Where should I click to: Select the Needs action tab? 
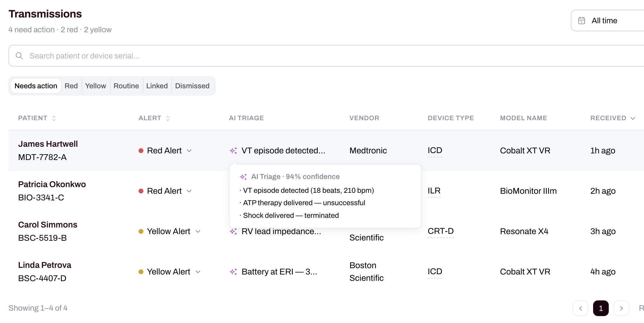[x=36, y=86]
